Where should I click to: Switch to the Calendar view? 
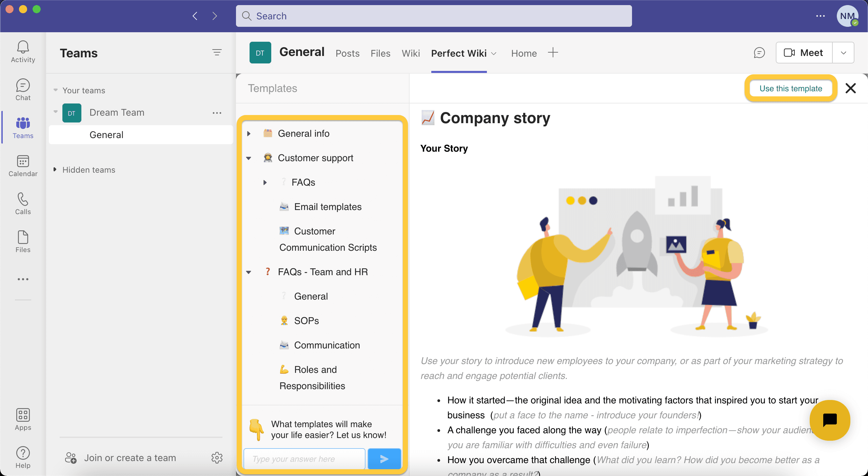pos(22,165)
